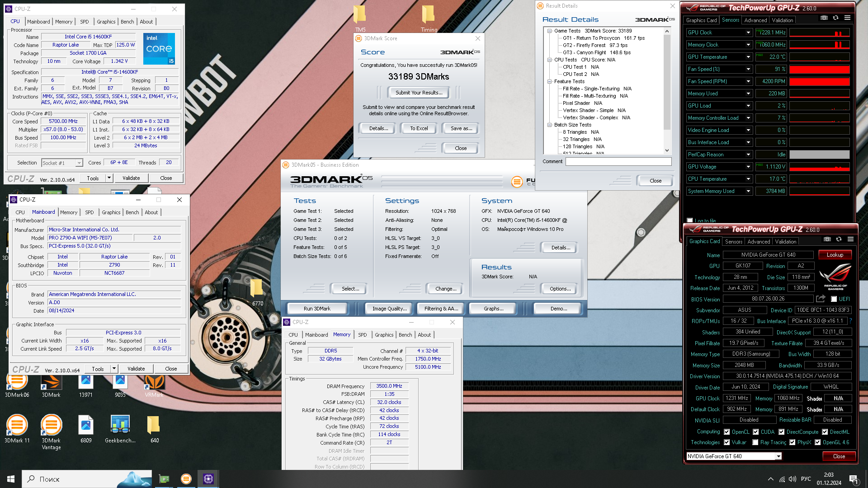Click Lookup button in GPU-Z
The image size is (868, 488).
click(x=835, y=255)
